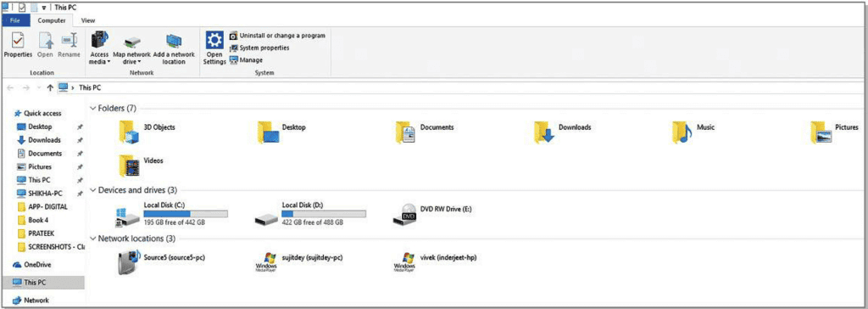Open the Access media dropdown
Viewport: 868px width, 309px height.
(x=100, y=48)
